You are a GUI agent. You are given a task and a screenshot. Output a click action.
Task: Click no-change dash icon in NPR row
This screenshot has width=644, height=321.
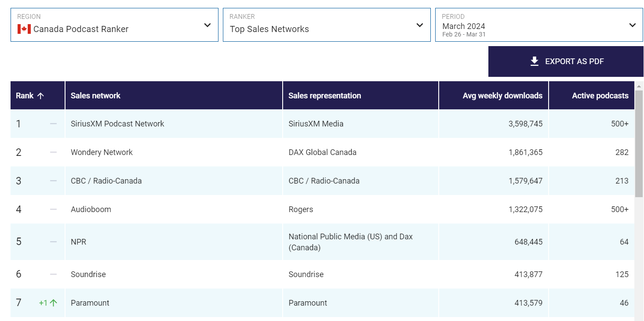53,242
